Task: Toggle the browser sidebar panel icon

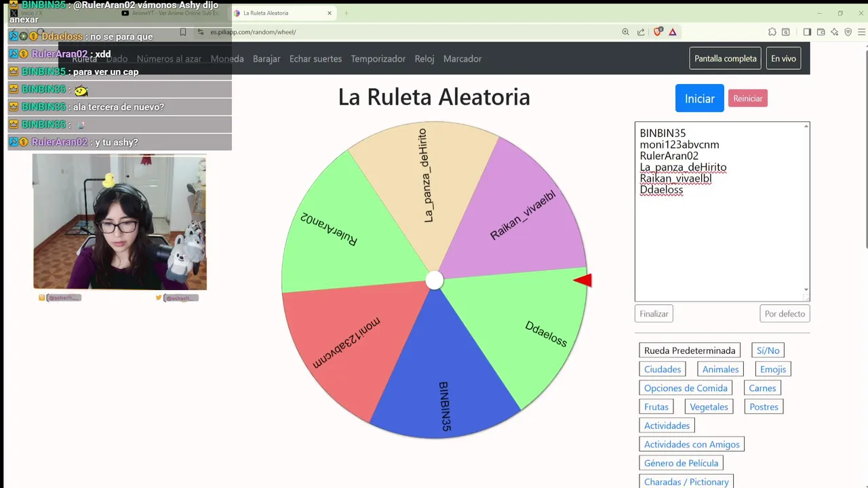Action: tap(807, 32)
